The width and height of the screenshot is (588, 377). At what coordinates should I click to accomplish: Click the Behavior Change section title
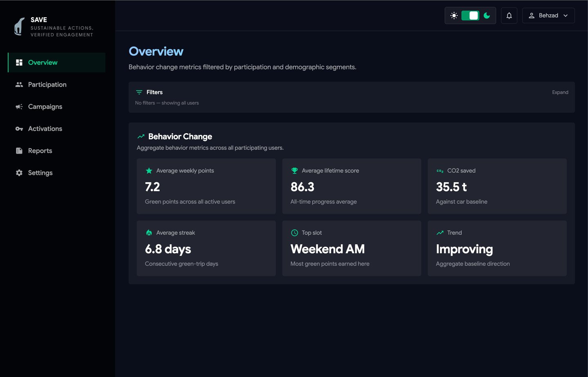point(180,136)
